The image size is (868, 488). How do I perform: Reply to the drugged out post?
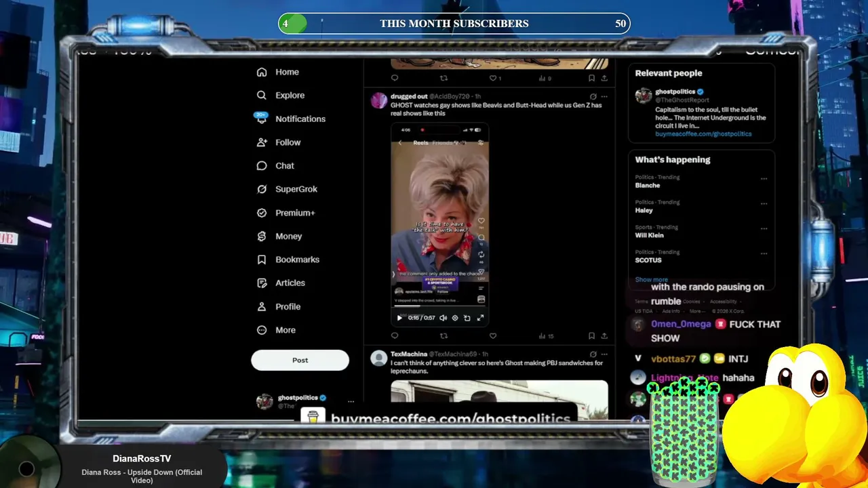395,335
